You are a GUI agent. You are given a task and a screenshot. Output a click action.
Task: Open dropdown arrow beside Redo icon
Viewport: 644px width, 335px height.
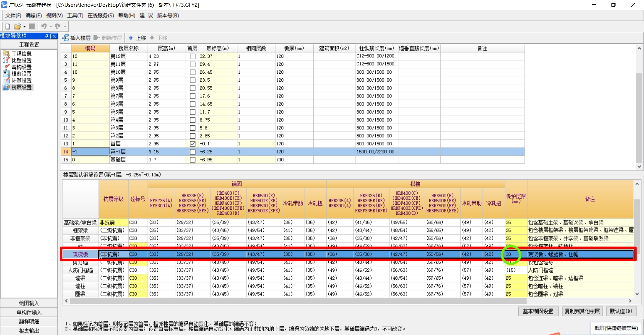point(65,27)
